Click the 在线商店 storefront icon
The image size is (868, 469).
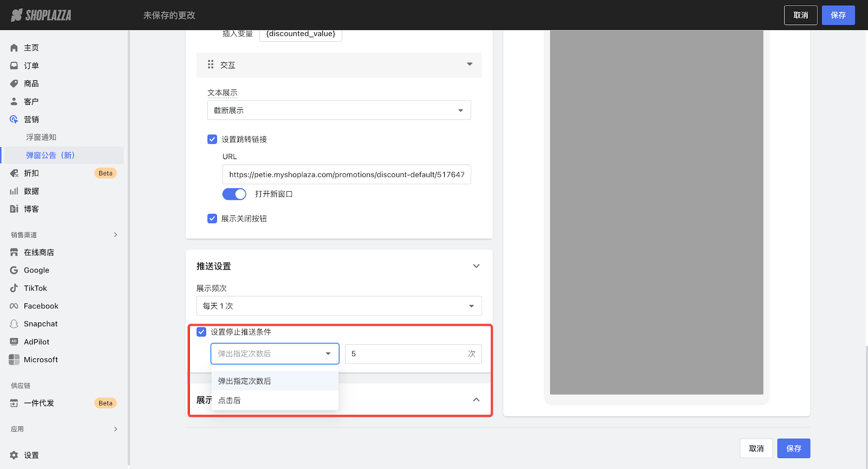(14, 252)
